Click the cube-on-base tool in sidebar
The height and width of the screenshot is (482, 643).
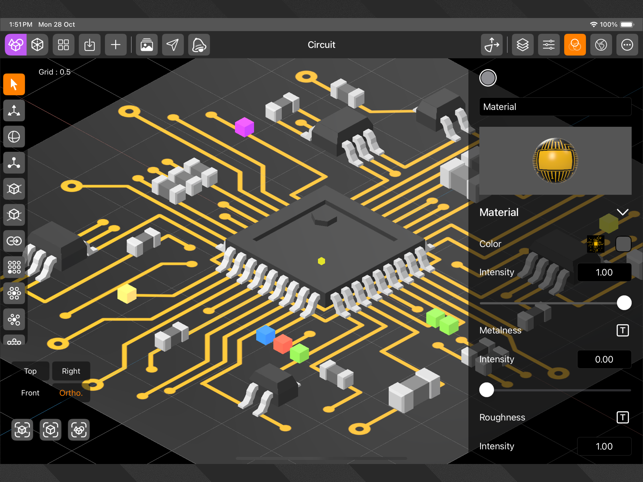[14, 215]
